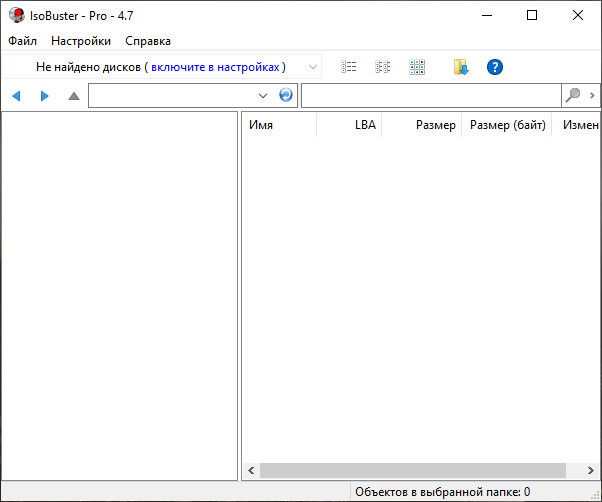Switch to large colored icons view
Image resolution: width=602 pixels, height=502 pixels.
tap(417, 67)
